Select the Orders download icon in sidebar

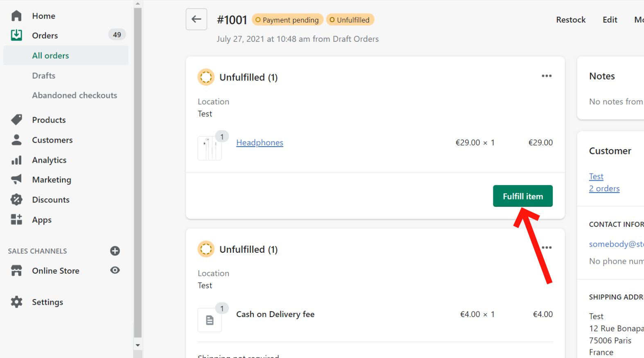(16, 35)
